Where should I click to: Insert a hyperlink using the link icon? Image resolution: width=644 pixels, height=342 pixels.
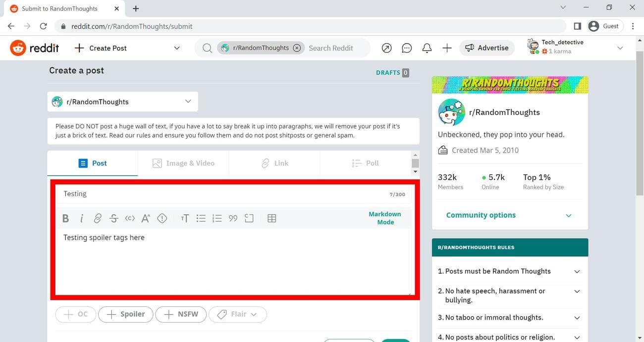98,219
